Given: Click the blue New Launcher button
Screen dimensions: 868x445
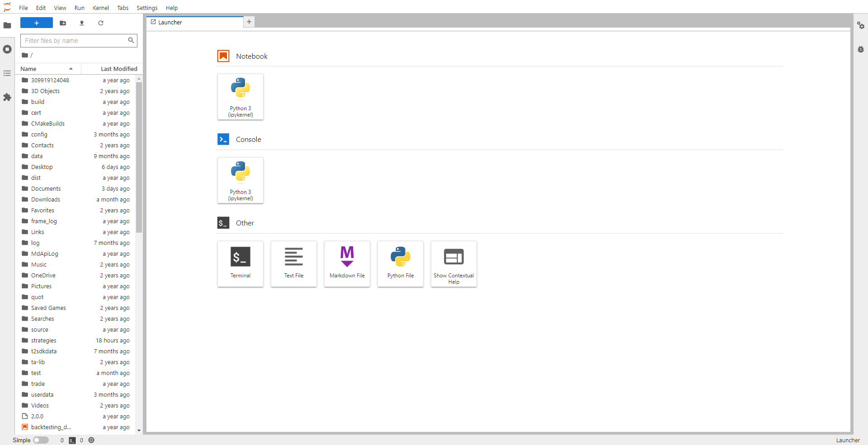Looking at the screenshot, I should click(36, 23).
